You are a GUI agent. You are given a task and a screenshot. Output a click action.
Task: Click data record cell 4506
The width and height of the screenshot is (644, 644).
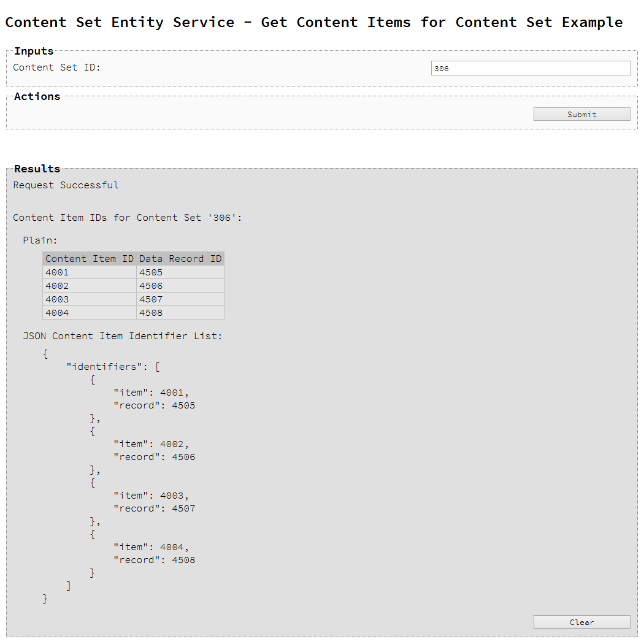click(180, 286)
